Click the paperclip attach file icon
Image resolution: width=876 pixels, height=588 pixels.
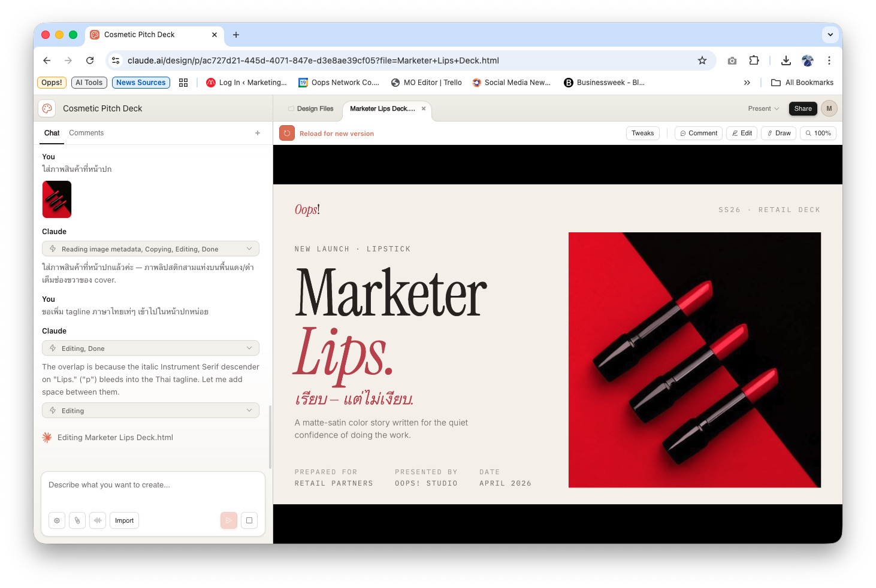pyautogui.click(x=77, y=520)
